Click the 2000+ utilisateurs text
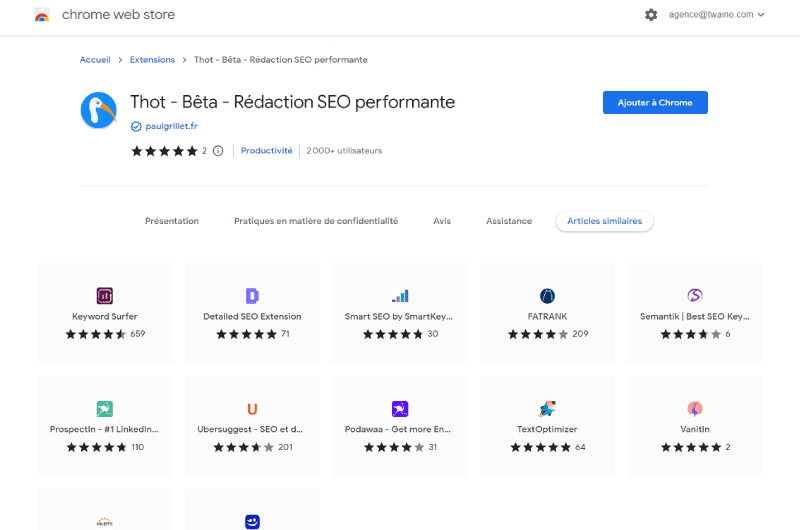Image resolution: width=800 pixels, height=530 pixels. (x=344, y=150)
